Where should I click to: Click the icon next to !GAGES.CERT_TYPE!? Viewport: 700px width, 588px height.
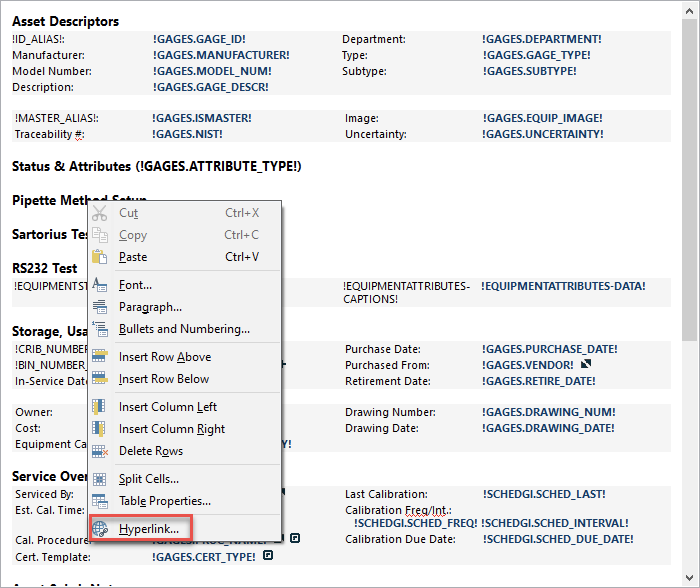point(268,556)
